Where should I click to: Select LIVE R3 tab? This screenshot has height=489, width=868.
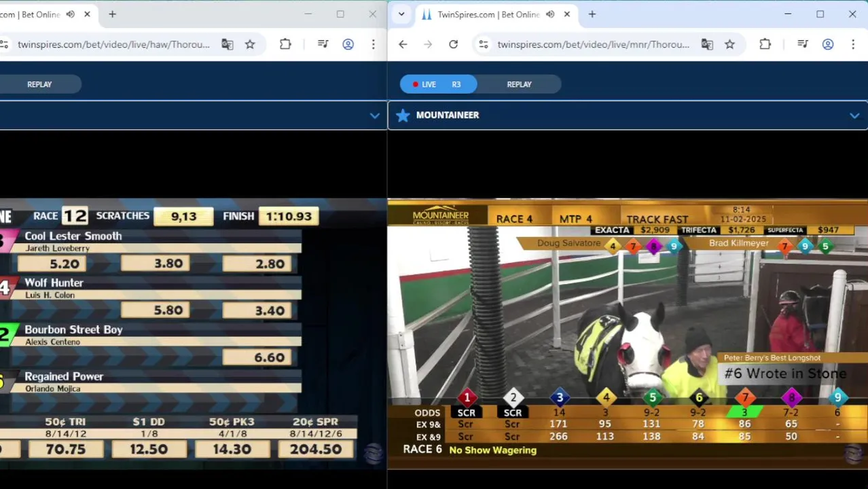click(438, 84)
